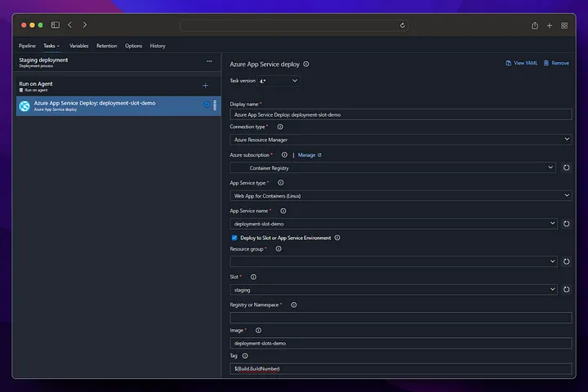Screen dimensions: 588x392
Task: Refresh the Resource group list
Action: (566, 261)
